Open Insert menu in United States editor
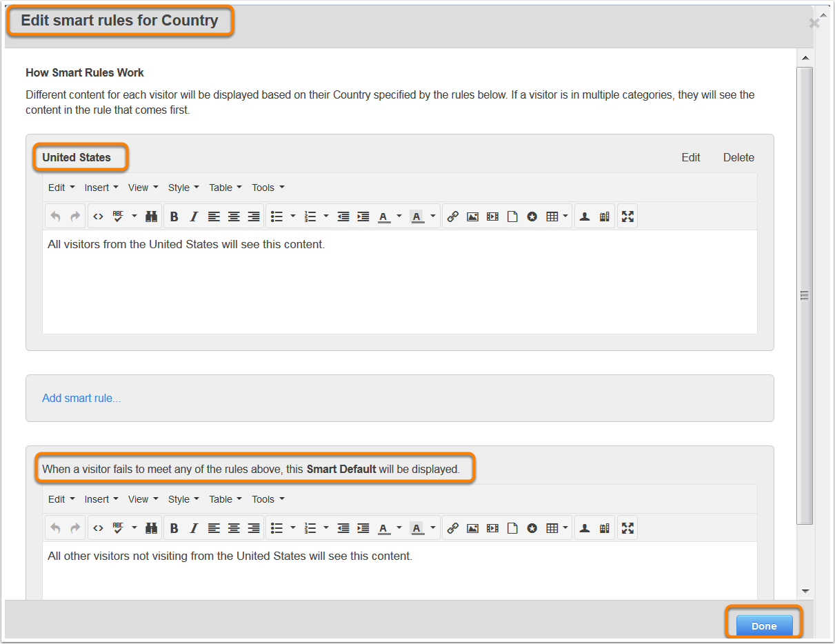 pyautogui.click(x=101, y=188)
